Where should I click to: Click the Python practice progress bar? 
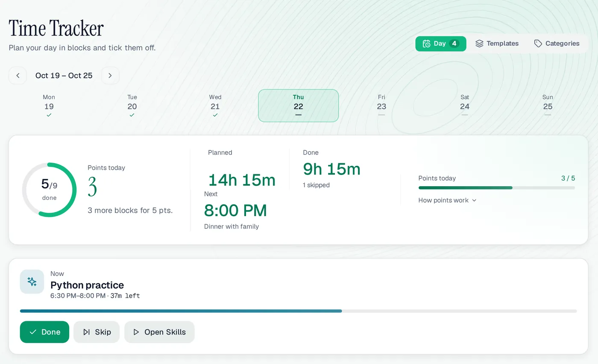click(x=299, y=311)
